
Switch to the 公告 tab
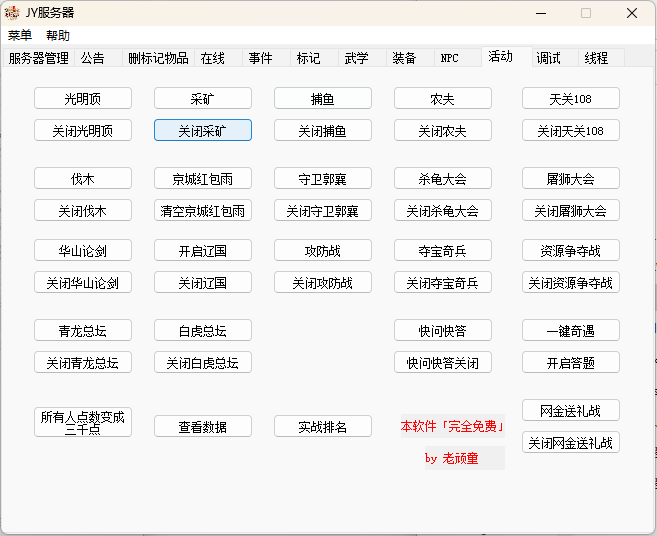coord(93,58)
